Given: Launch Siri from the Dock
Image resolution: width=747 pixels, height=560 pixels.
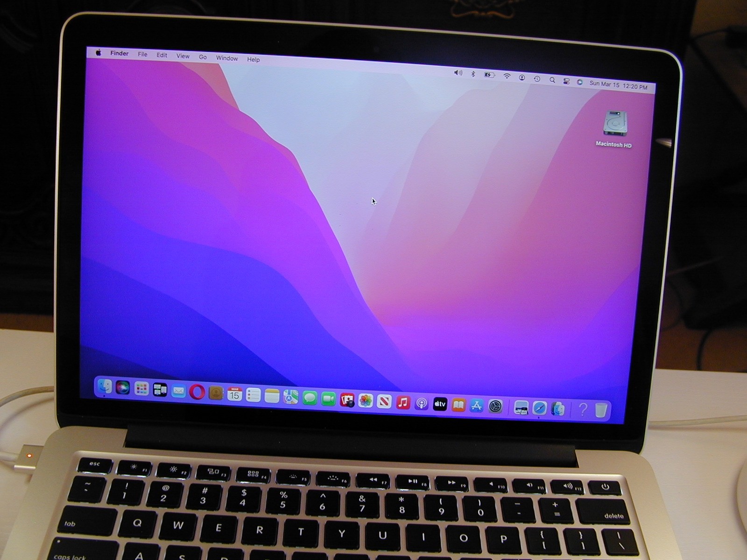Looking at the screenshot, I should pyautogui.click(x=123, y=388).
